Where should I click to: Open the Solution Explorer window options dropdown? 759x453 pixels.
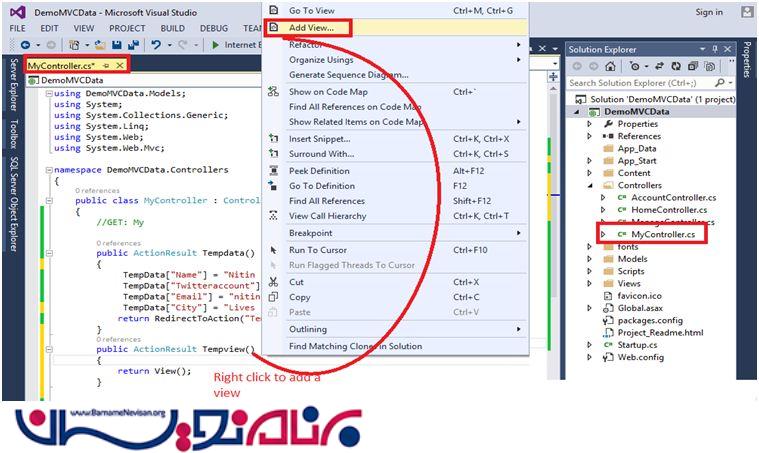[x=702, y=49]
